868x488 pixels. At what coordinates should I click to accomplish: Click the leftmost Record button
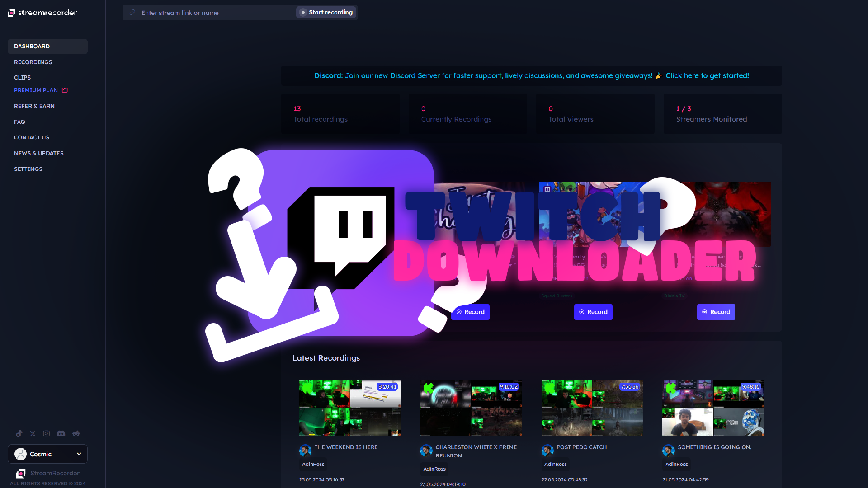point(470,312)
